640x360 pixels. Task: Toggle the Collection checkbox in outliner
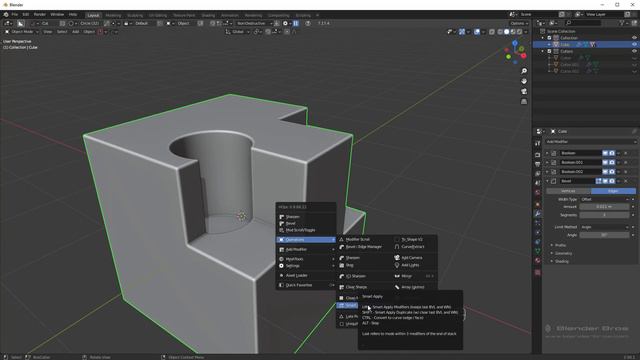coord(549,38)
